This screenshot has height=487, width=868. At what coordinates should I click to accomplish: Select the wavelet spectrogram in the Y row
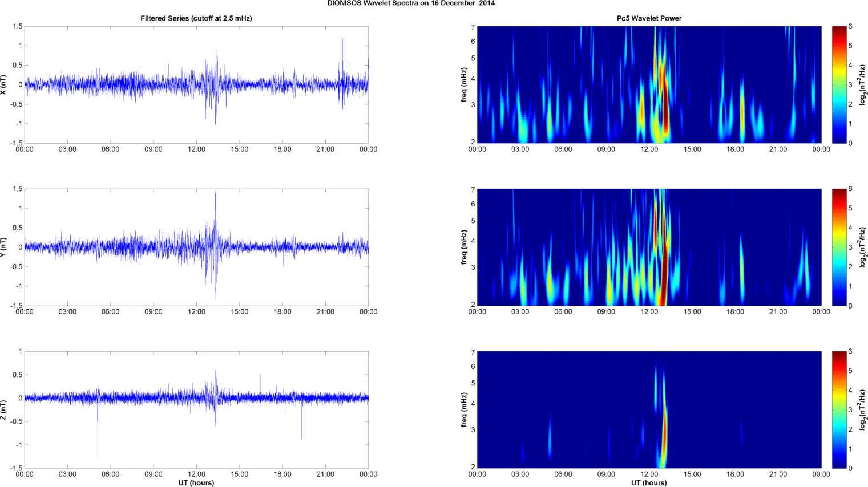[649, 247]
